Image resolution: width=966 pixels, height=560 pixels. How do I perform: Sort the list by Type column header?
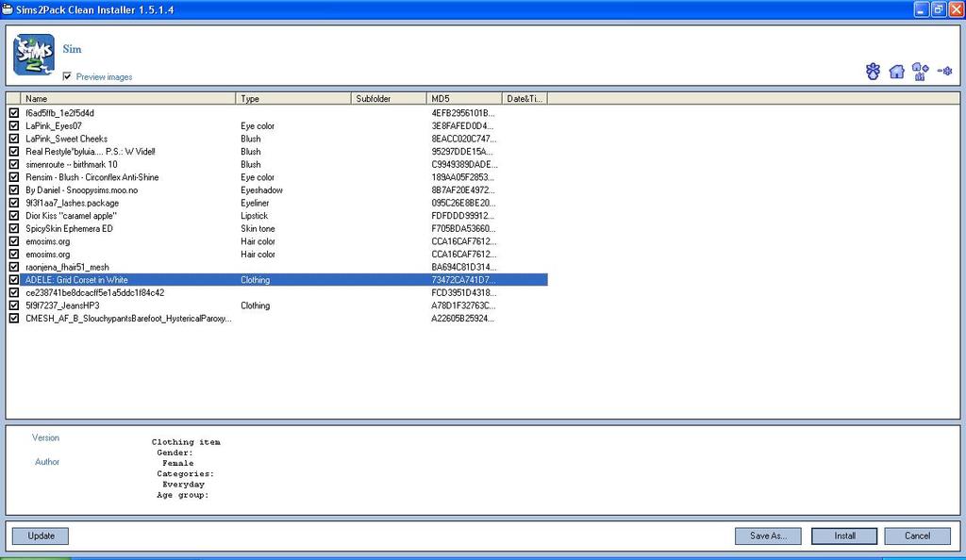292,99
